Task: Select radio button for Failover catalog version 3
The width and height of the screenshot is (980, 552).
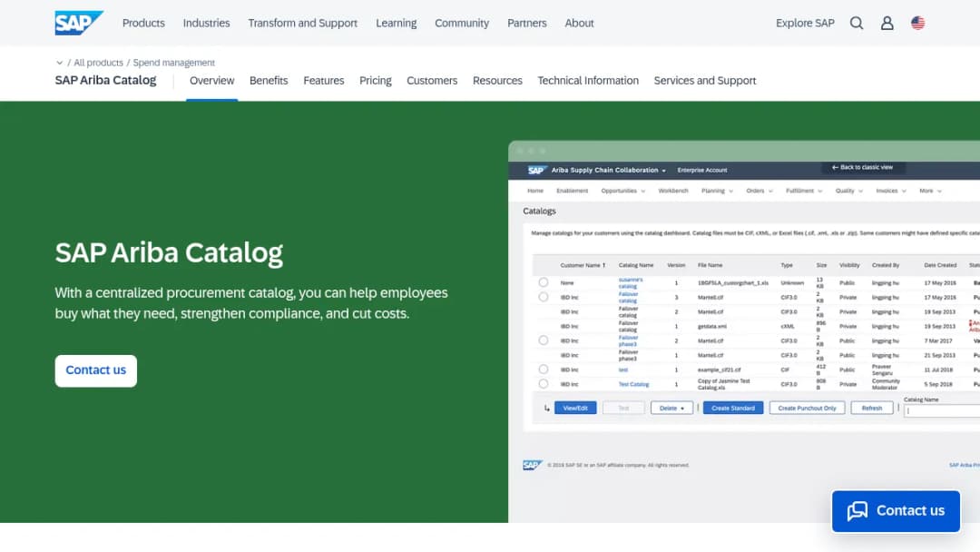Action: tap(544, 297)
